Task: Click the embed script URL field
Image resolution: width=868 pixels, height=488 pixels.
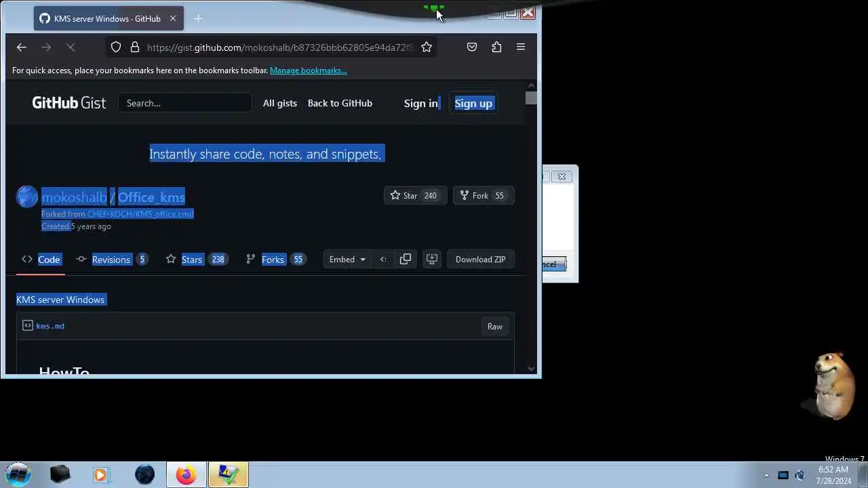Action: (x=383, y=260)
